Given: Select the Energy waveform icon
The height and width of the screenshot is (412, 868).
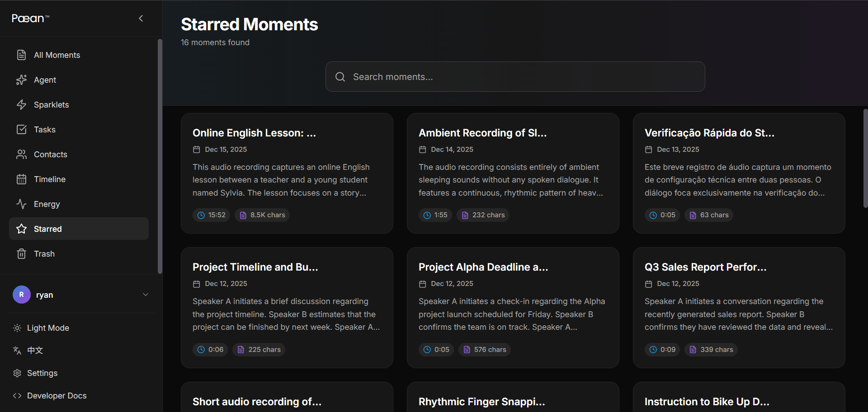Looking at the screenshot, I should point(22,204).
